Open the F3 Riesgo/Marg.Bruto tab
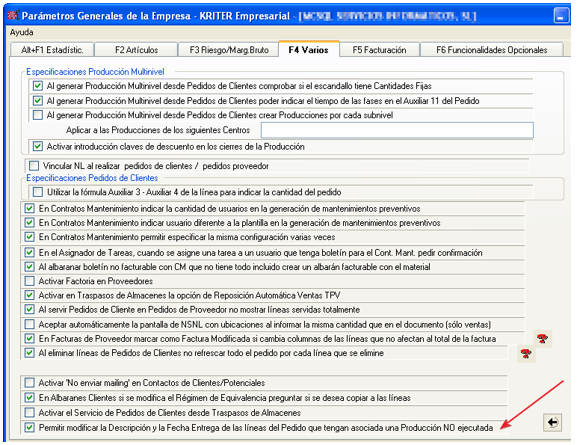Viewport: 577px width, 445px height. pyautogui.click(x=229, y=50)
